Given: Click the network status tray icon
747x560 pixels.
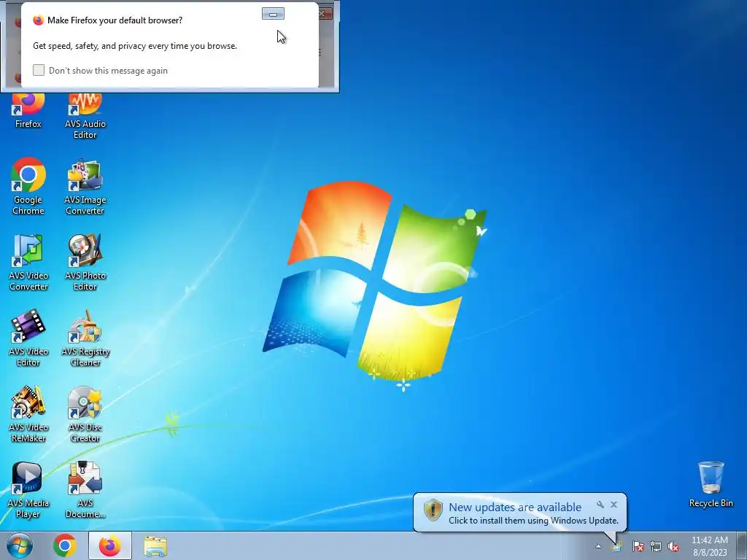Looking at the screenshot, I should pos(656,546).
